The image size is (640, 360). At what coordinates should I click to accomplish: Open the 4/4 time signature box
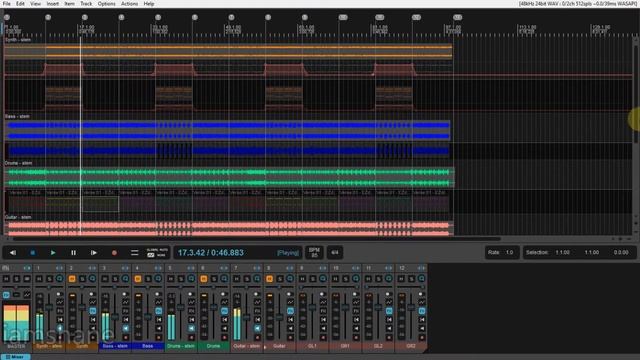[x=335, y=252]
